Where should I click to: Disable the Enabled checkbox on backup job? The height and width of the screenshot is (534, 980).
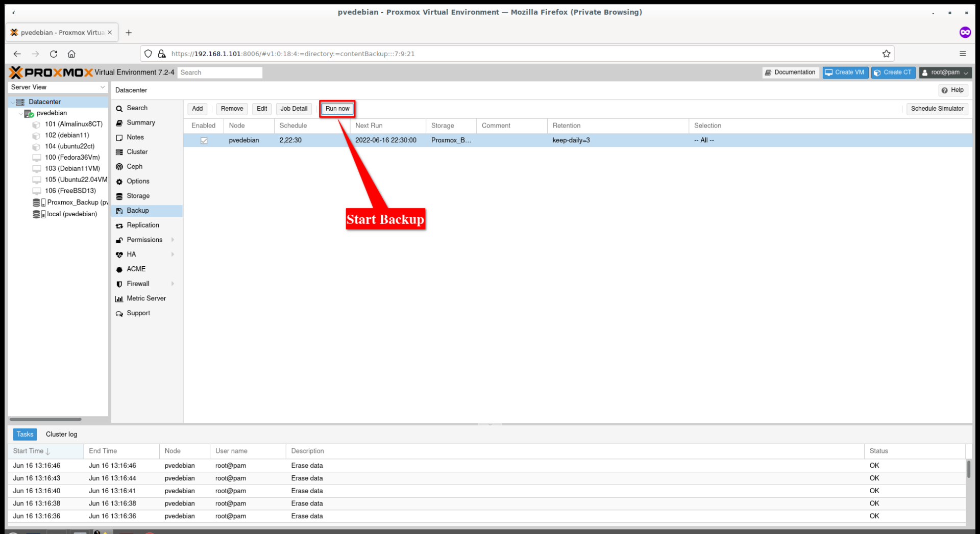tap(204, 140)
